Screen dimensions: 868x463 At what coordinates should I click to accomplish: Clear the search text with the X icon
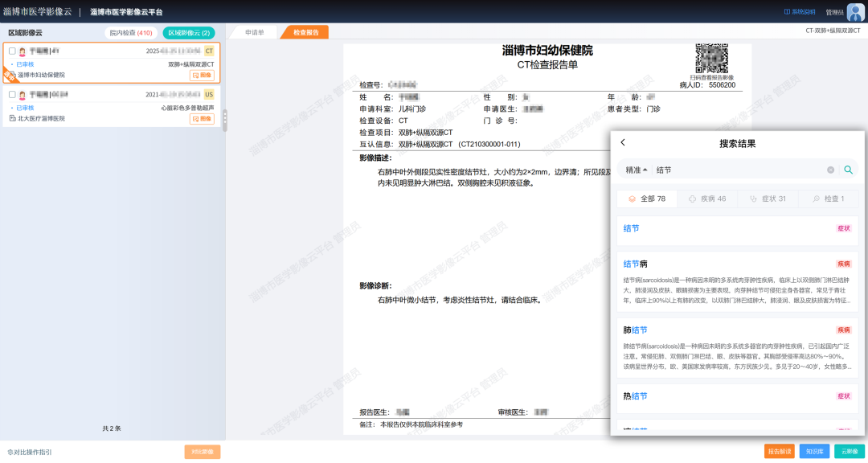point(831,170)
